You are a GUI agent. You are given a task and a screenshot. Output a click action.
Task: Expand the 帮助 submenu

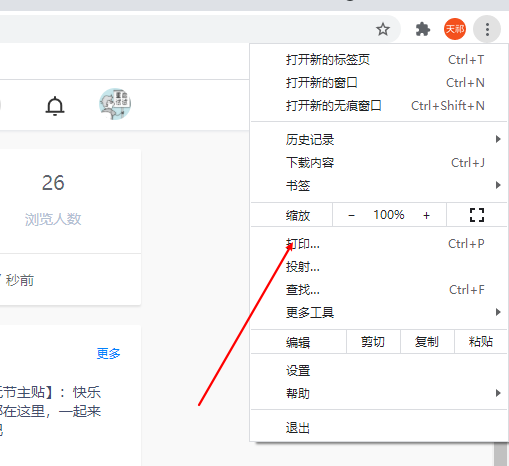379,393
